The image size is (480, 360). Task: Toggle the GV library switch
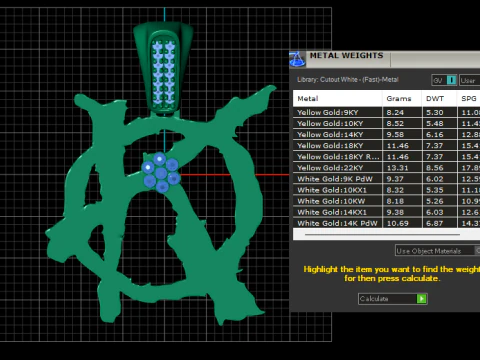(444, 80)
